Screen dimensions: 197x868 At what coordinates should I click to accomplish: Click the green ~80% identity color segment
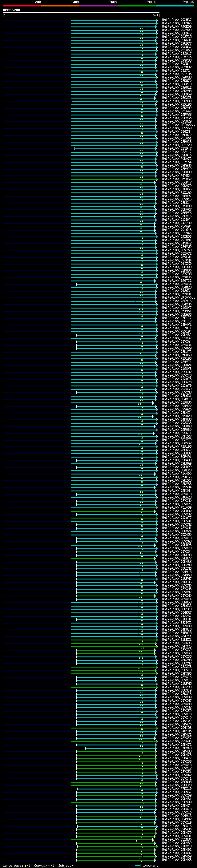click(137, 6)
